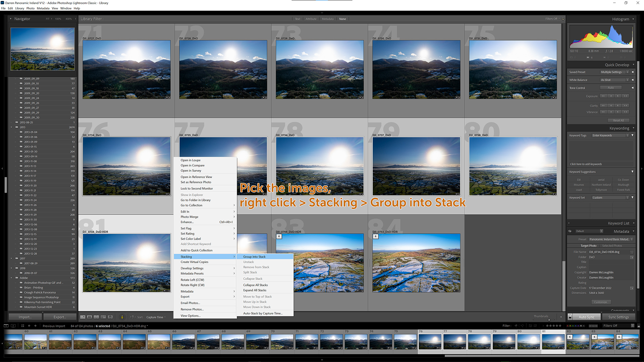Click Import button
The height and width of the screenshot is (362, 644).
tap(25, 317)
